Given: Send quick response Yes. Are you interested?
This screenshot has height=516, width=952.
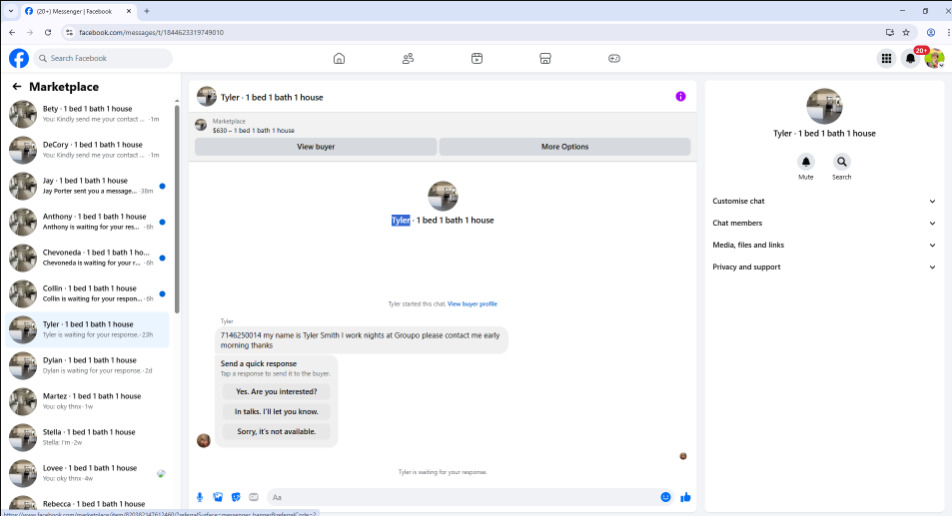Looking at the screenshot, I should (x=276, y=392).
